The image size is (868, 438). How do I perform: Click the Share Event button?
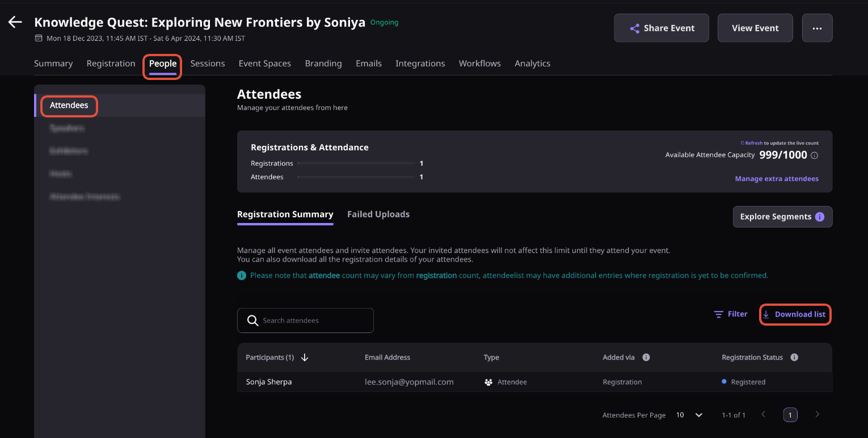point(661,28)
